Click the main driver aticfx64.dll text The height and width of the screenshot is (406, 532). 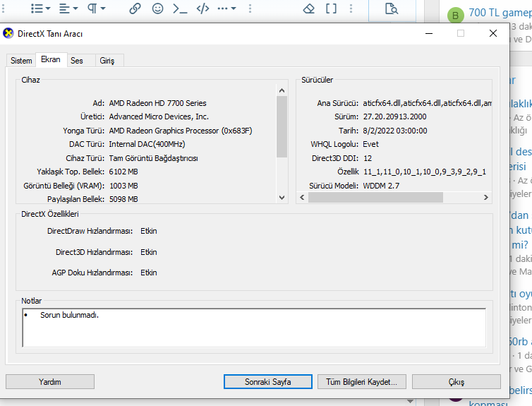click(427, 103)
